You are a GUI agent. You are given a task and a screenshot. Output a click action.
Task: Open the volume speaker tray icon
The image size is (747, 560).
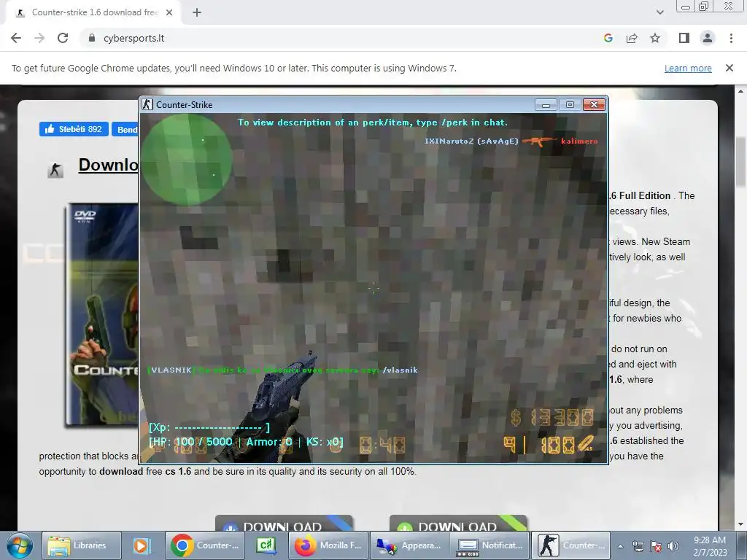[673, 546]
